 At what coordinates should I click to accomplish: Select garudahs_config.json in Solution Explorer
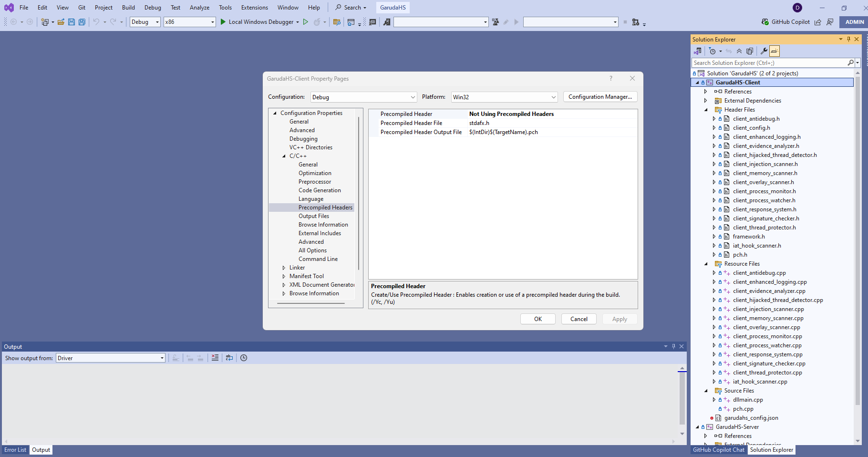click(751, 418)
